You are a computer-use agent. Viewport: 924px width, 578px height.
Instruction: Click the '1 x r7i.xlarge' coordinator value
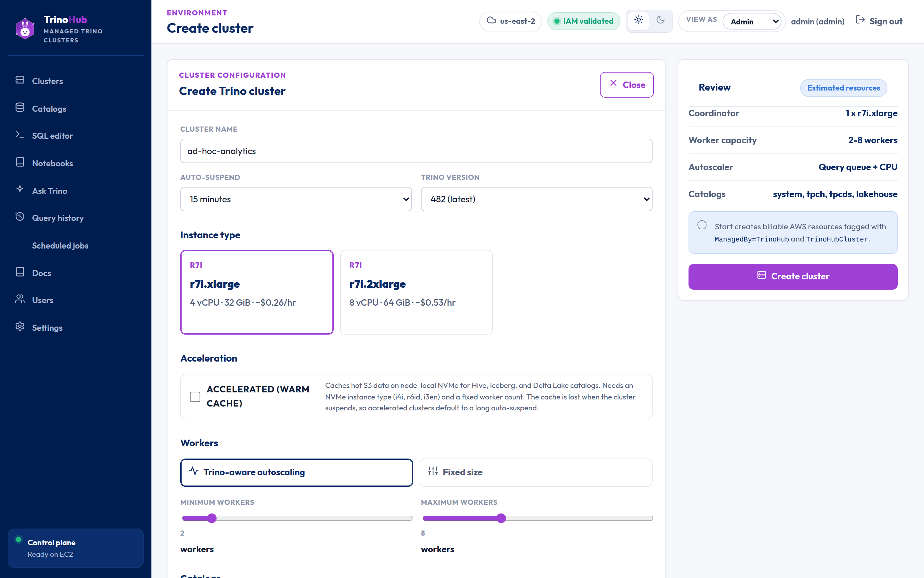click(x=871, y=113)
